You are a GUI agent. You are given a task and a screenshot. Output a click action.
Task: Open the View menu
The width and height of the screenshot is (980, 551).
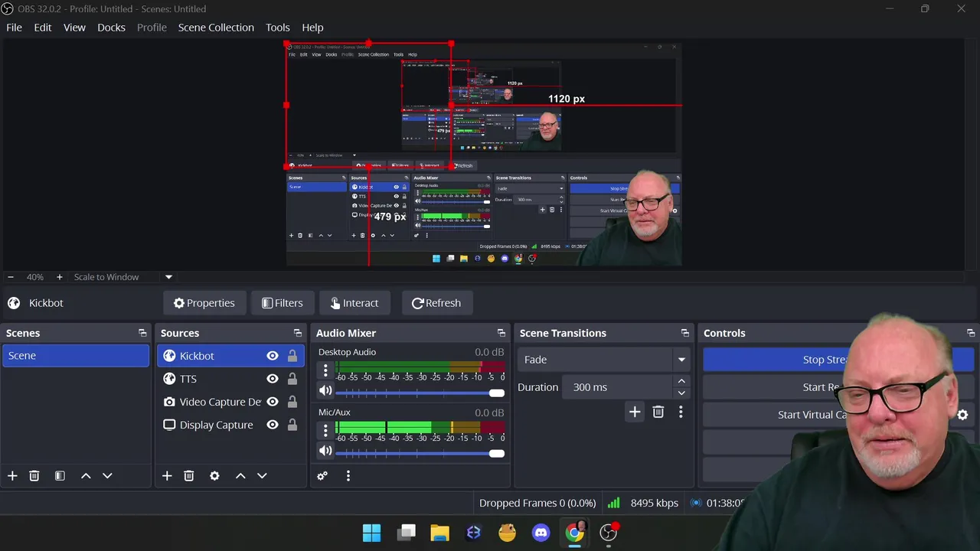point(74,27)
